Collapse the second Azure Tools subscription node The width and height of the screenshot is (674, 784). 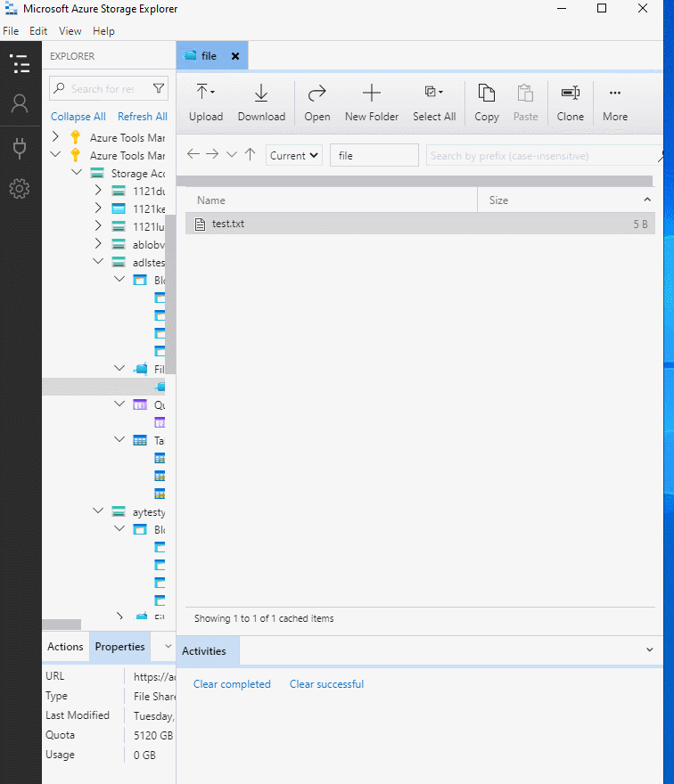55,154
